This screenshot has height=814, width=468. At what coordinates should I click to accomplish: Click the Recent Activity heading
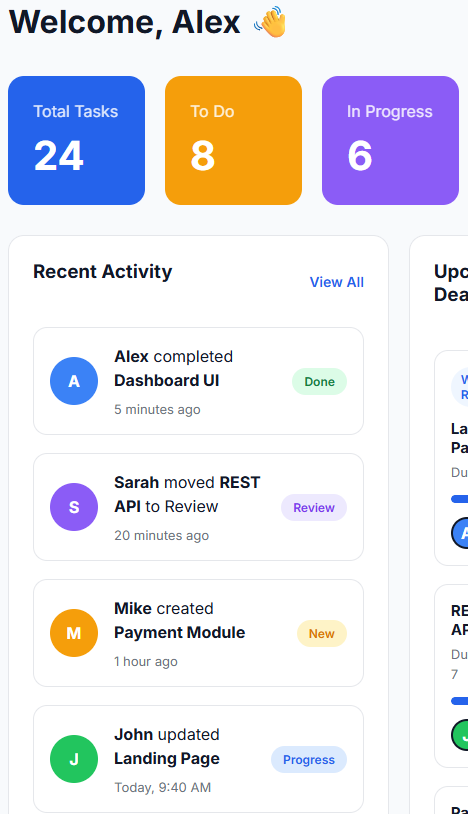[x=103, y=272]
